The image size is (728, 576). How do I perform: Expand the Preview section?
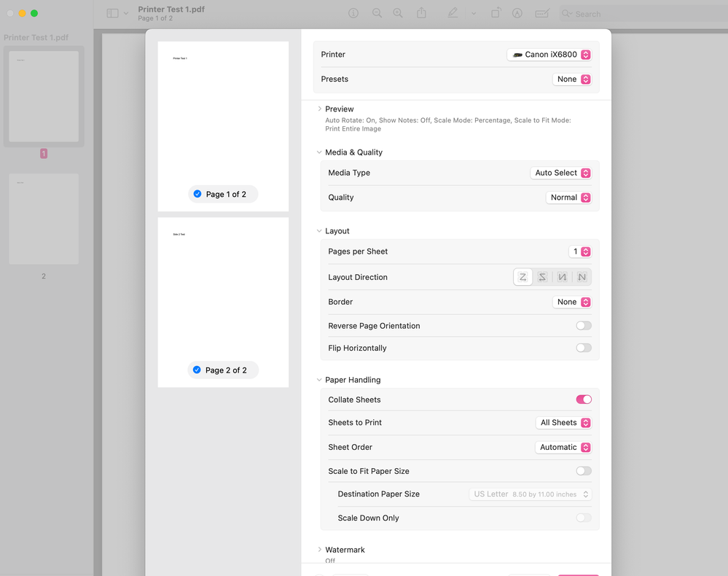[x=320, y=109]
